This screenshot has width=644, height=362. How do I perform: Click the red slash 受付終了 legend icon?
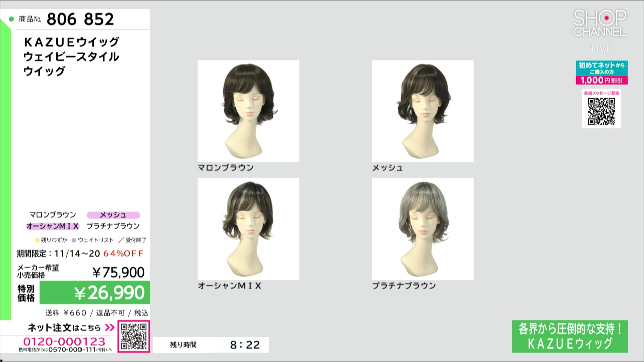coord(121,240)
